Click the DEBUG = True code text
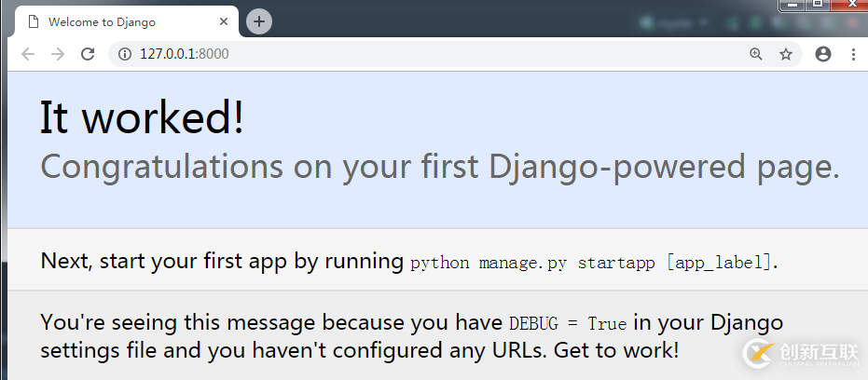Viewport: 868px width, 380px height. [x=568, y=324]
